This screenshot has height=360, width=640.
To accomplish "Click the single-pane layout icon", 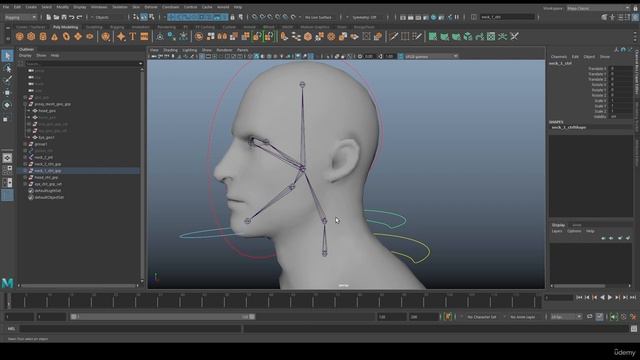I will coord(7,158).
